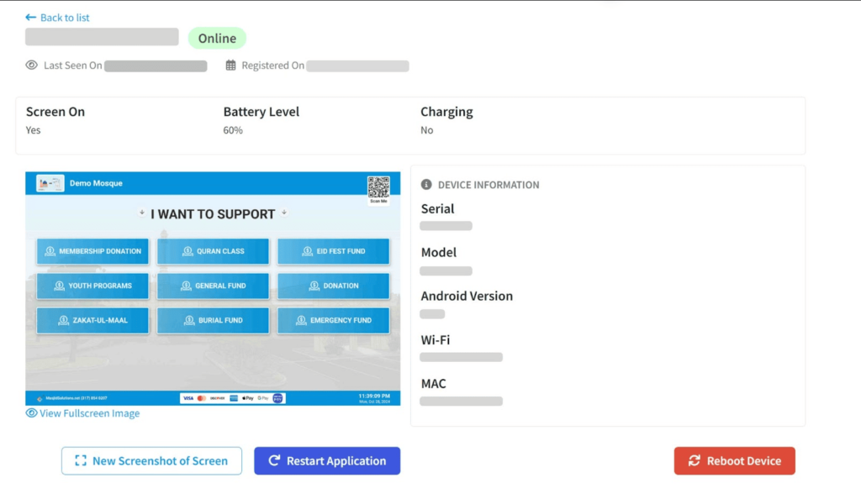Click the Online status badge
This screenshot has width=861, height=504.
(217, 39)
